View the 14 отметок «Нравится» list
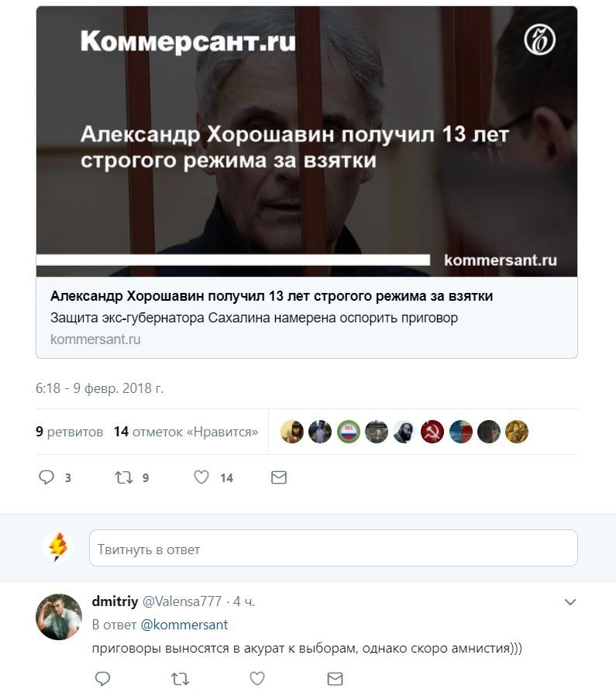Viewport: 616px width, 696px height. (x=186, y=432)
